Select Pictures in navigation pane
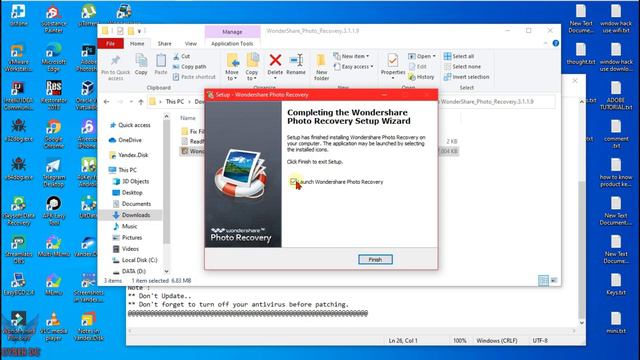 [x=128, y=238]
